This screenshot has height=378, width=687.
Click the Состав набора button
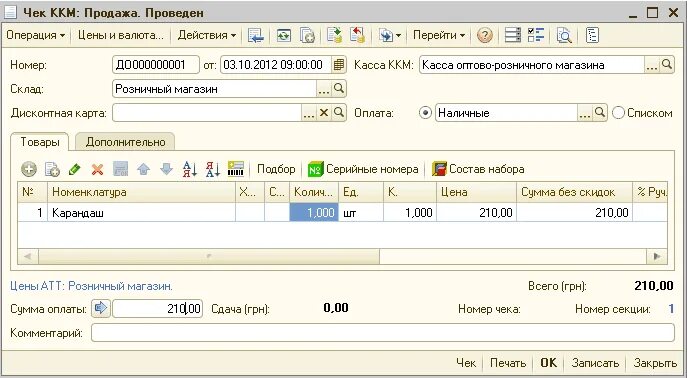478,169
